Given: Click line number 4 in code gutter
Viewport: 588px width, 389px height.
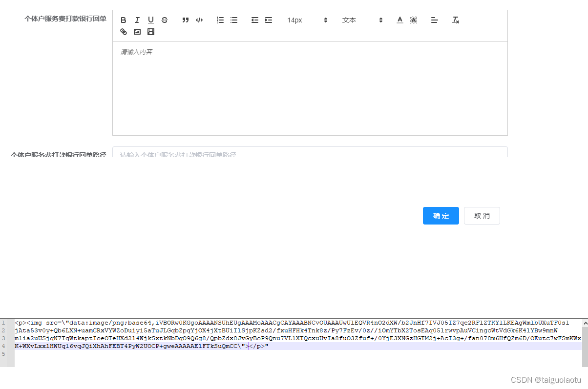Looking at the screenshot, I should [x=2, y=346].
